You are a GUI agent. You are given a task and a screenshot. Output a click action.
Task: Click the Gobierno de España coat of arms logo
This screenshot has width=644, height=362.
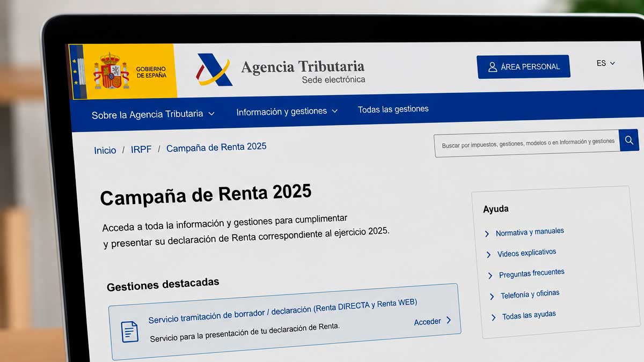[x=111, y=71]
